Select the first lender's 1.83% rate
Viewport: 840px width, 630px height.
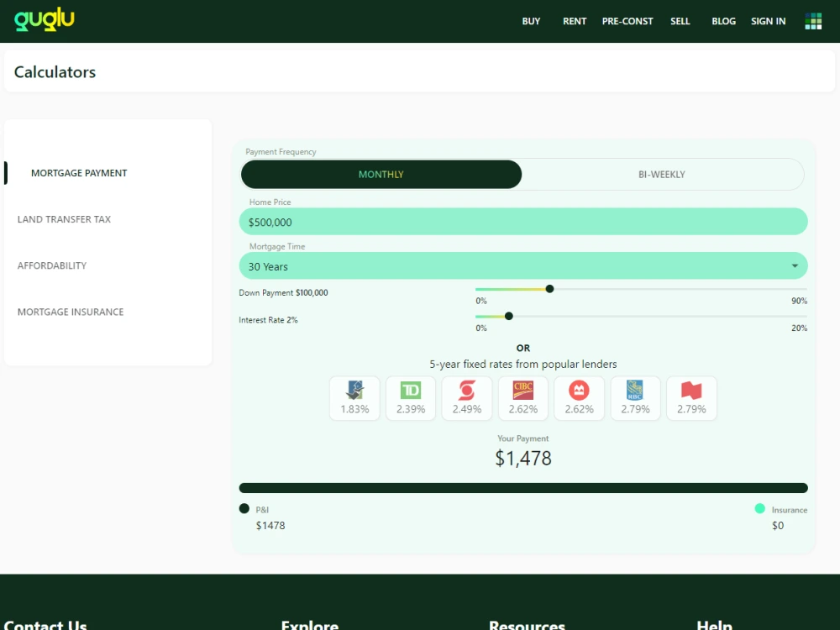354,397
